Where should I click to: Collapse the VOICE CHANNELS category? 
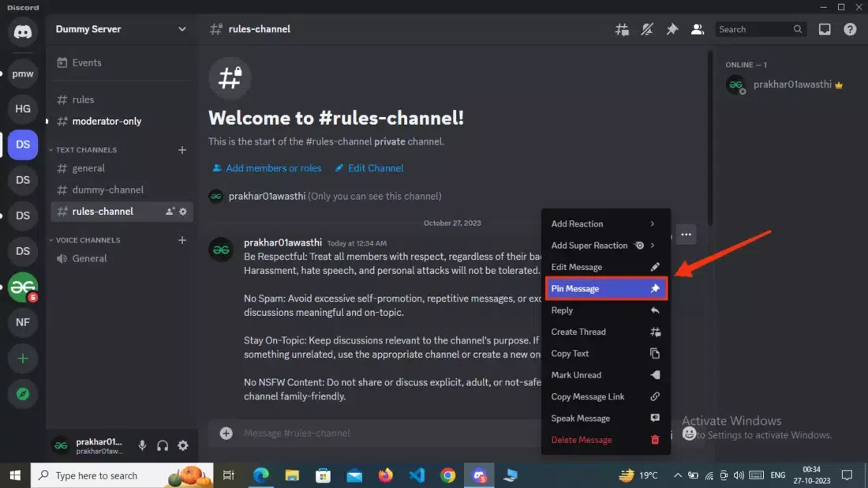(x=84, y=240)
